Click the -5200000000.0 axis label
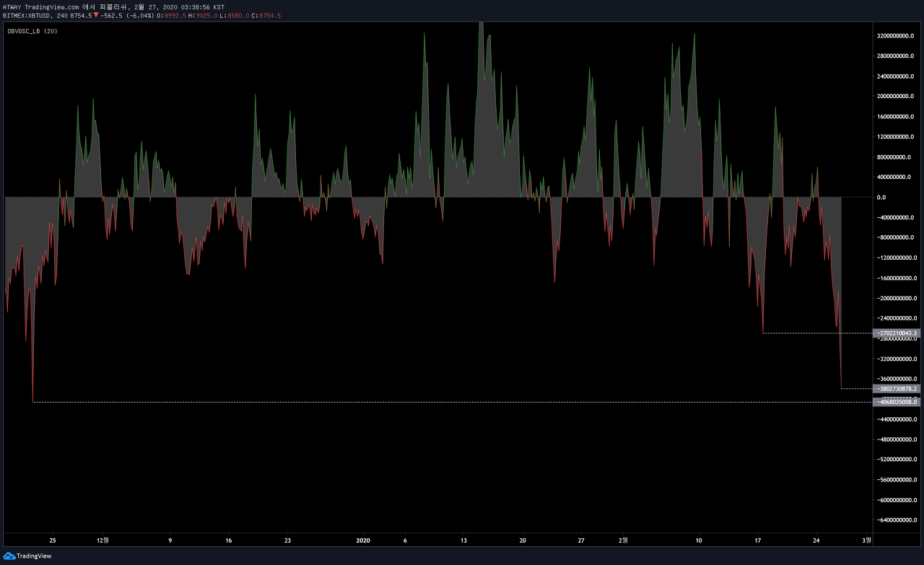Screen dimensions: 924x565 point(895,460)
